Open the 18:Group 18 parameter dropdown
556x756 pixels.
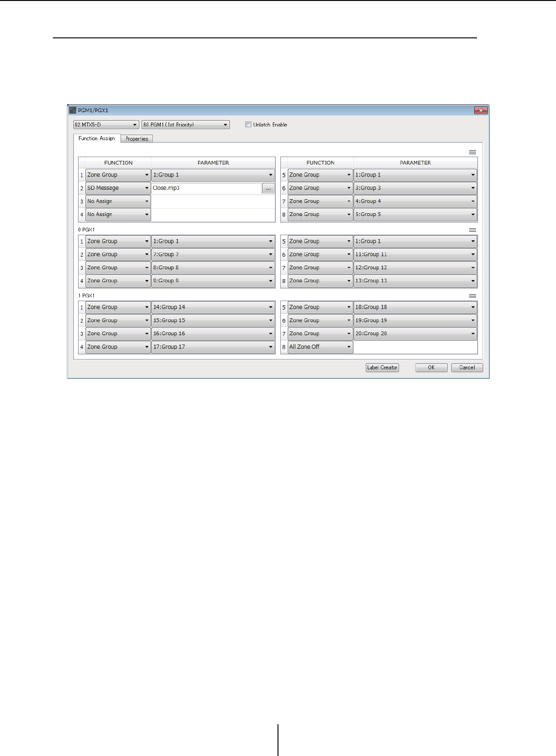pos(415,307)
